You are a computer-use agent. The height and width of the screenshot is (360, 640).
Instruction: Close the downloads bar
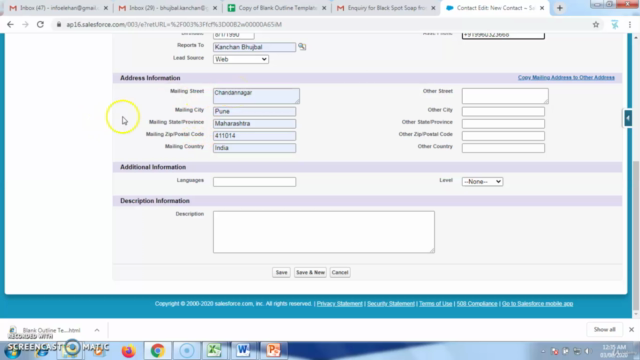click(631, 329)
